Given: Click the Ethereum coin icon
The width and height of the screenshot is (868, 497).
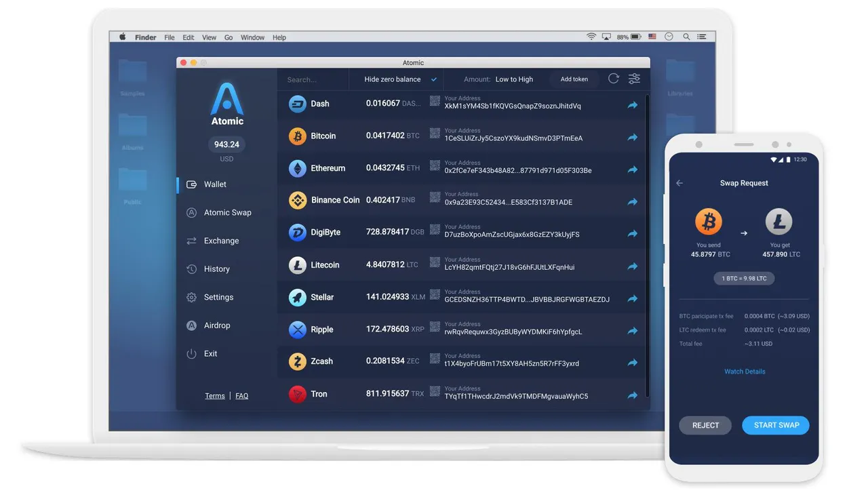Looking at the screenshot, I should tap(298, 168).
